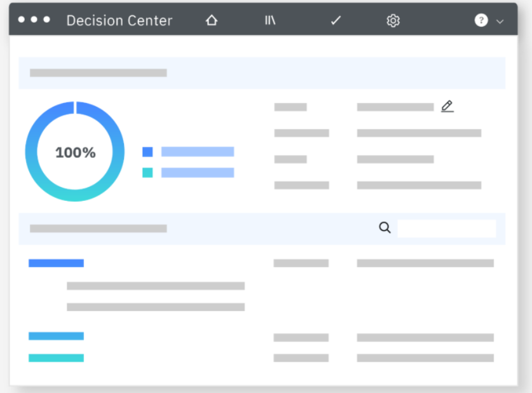
Task: Select the teal list item label
Action: click(56, 358)
